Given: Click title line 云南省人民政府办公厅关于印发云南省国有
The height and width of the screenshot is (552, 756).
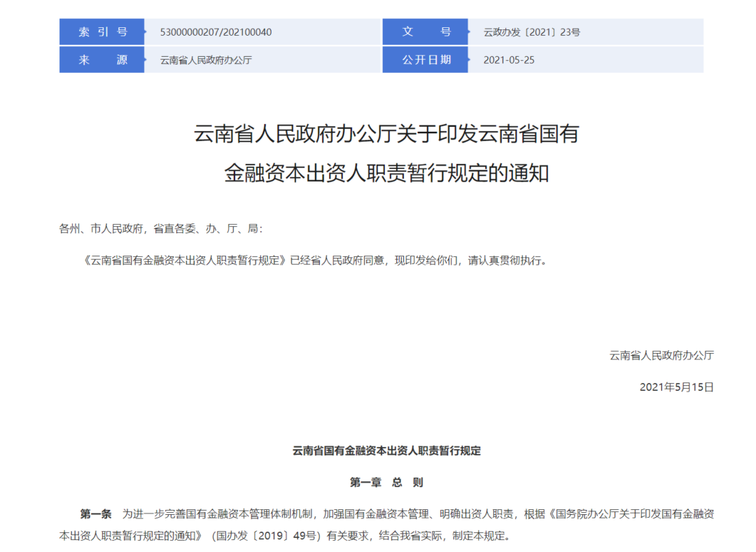Looking at the screenshot, I should point(386,134).
